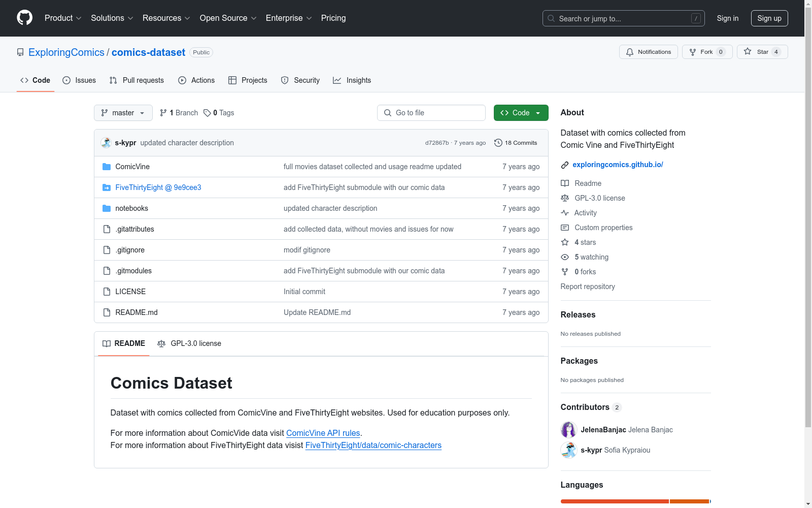Click the .gitmodules file icon
This screenshot has width=812, height=508.
coord(107,271)
